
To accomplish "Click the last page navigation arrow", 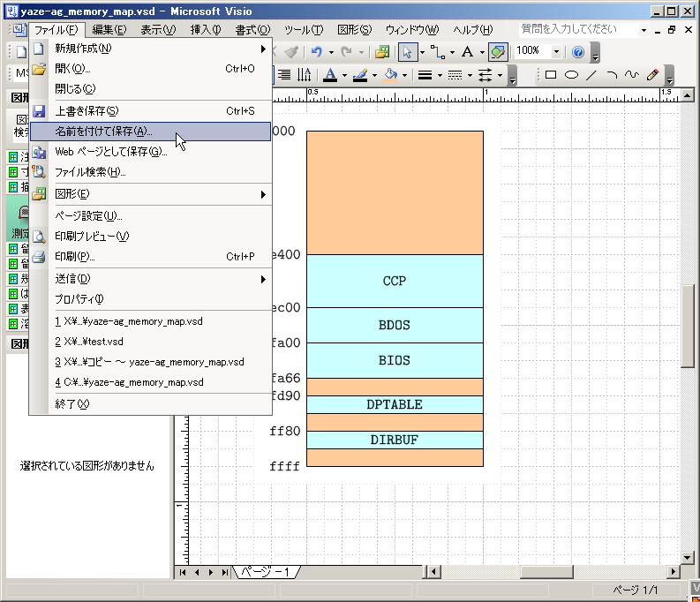I will [224, 572].
